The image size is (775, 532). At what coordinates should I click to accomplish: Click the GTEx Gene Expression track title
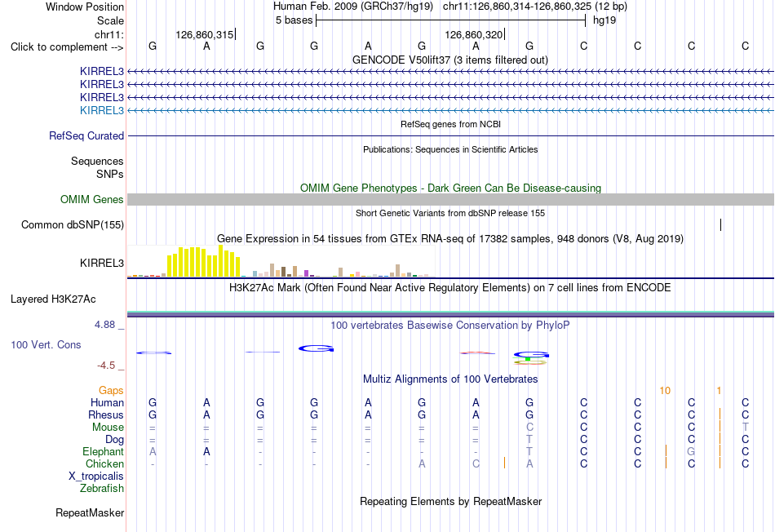coord(450,239)
